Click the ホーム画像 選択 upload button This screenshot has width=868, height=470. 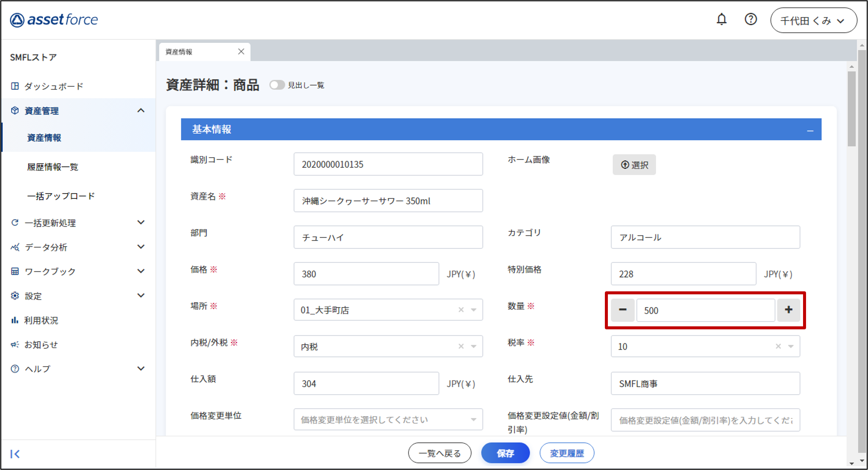pos(634,165)
